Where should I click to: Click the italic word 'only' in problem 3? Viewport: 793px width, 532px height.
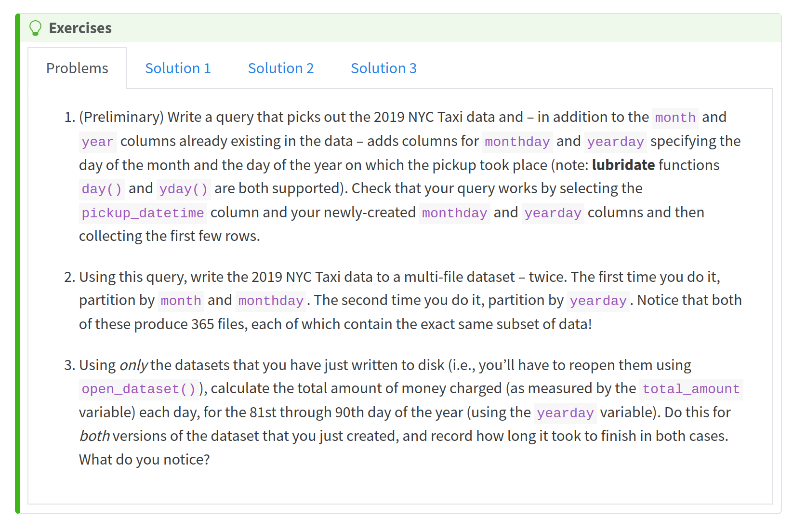133,365
